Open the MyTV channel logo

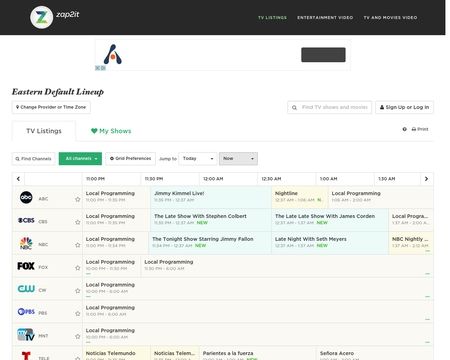26,335
